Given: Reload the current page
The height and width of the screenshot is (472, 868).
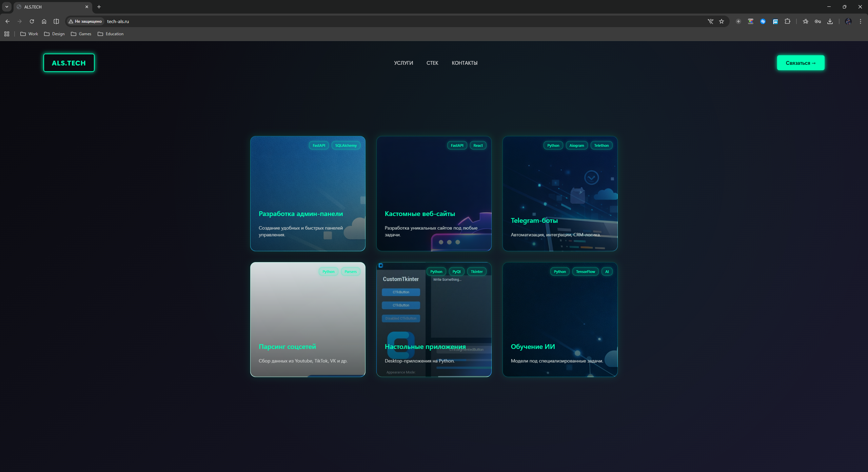Looking at the screenshot, I should 32,21.
